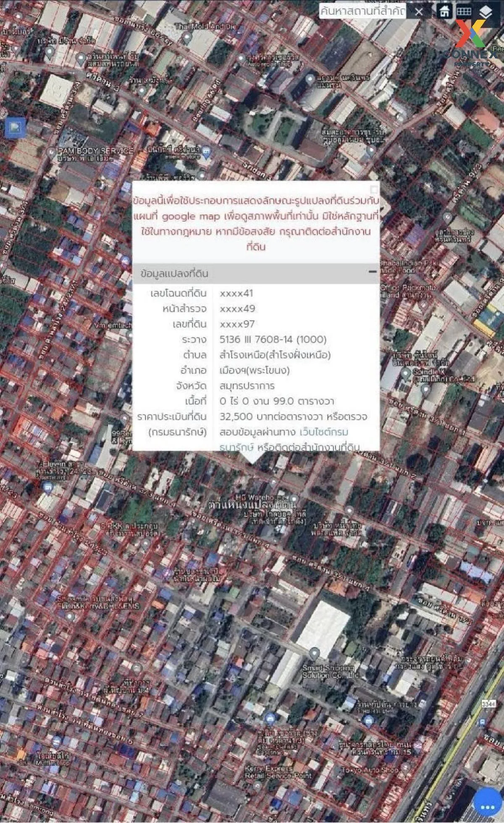Click the ค้นหาสถานที่สำคัญ search field
504x823 pixels.
(362, 12)
